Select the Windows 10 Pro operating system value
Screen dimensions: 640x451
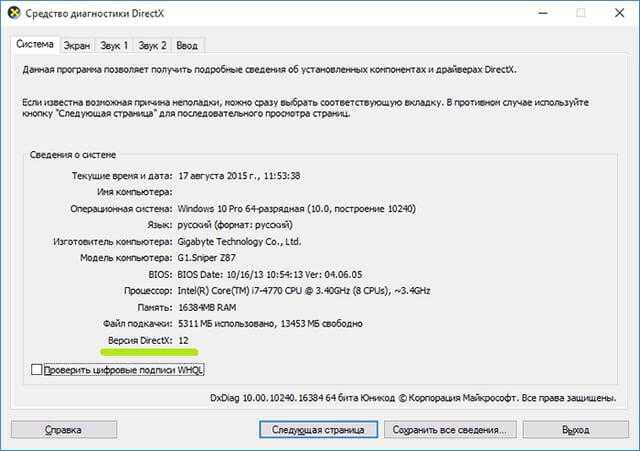tap(297, 209)
